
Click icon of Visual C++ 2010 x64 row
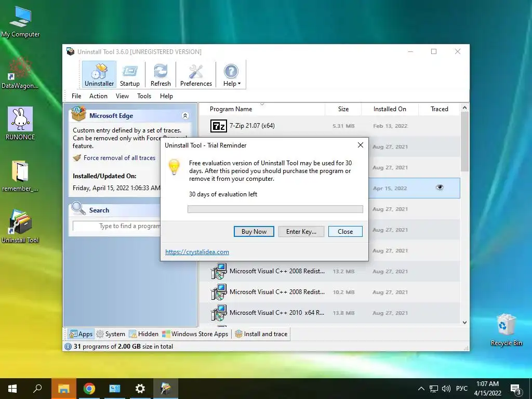[219, 313]
